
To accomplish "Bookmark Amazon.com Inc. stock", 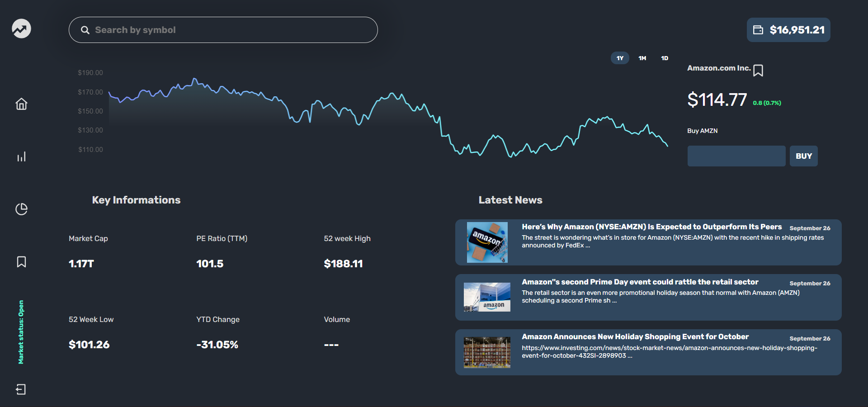I will pyautogui.click(x=758, y=71).
